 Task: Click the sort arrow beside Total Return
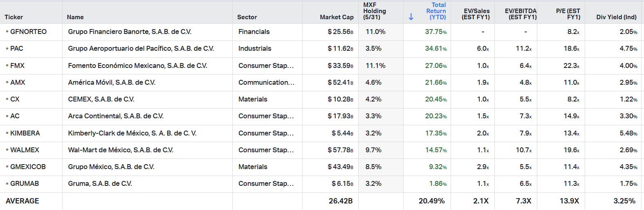(x=411, y=17)
